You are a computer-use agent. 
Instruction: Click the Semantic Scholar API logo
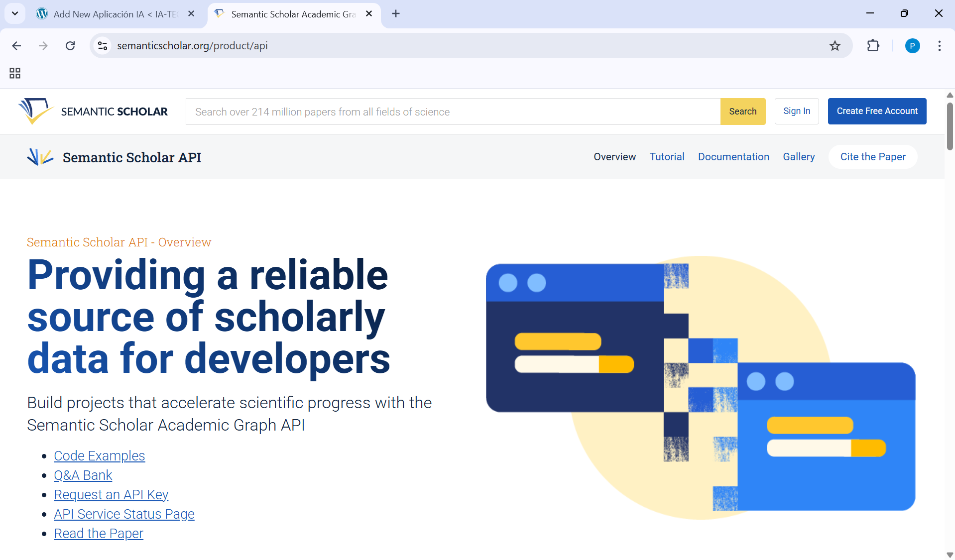pos(40,157)
